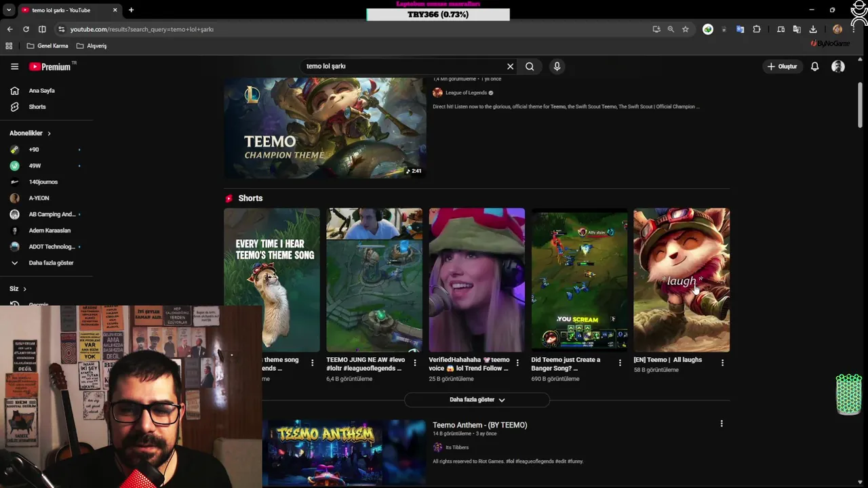The height and width of the screenshot is (488, 868).
Task: Open '[EN] Teemo | All laughs' Short
Action: point(682,280)
